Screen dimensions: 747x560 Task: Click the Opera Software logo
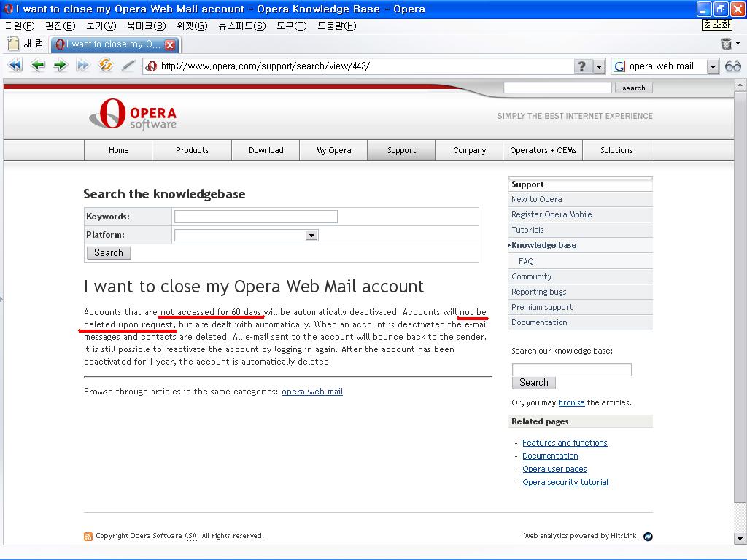tap(133, 114)
